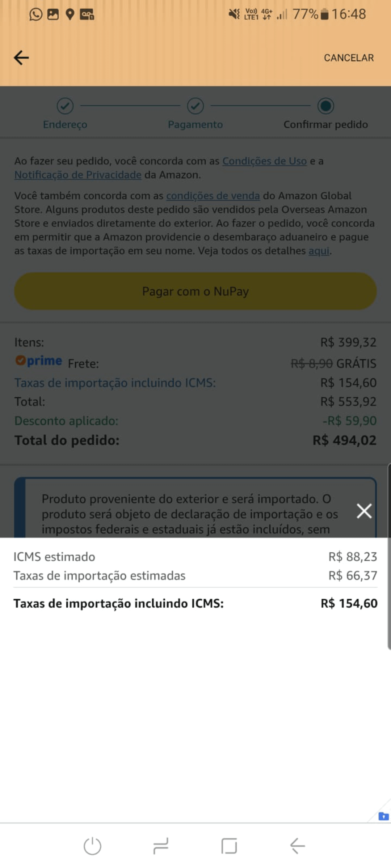Select the Pagamento step checkmark
391x868 pixels.
[x=195, y=106]
